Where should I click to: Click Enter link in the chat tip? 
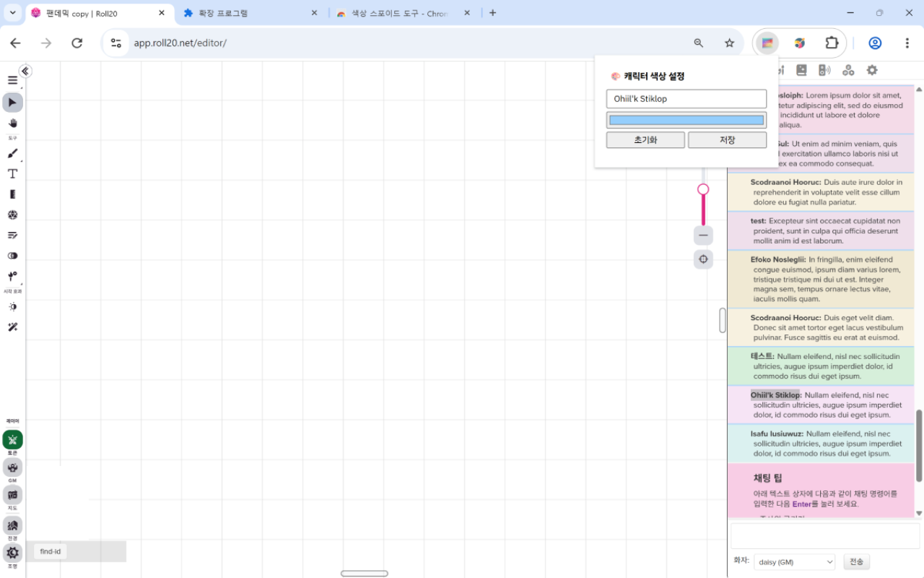(x=801, y=504)
